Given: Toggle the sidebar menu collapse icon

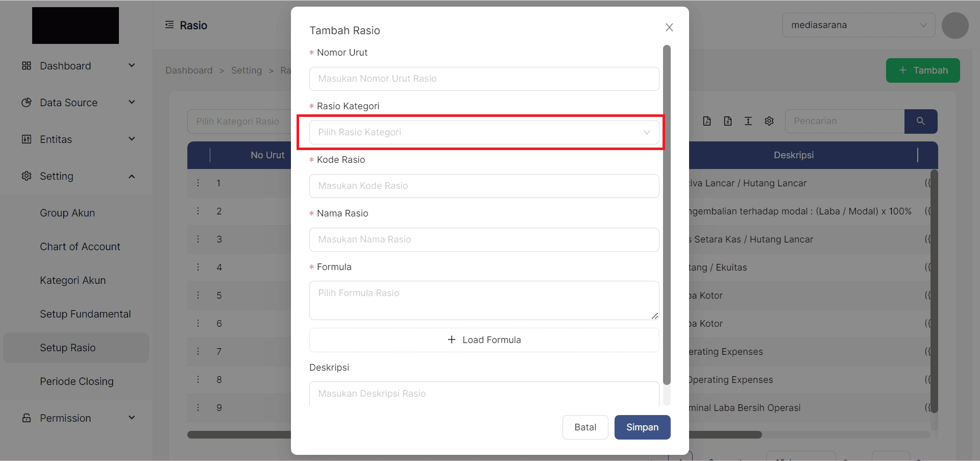Looking at the screenshot, I should click(169, 25).
